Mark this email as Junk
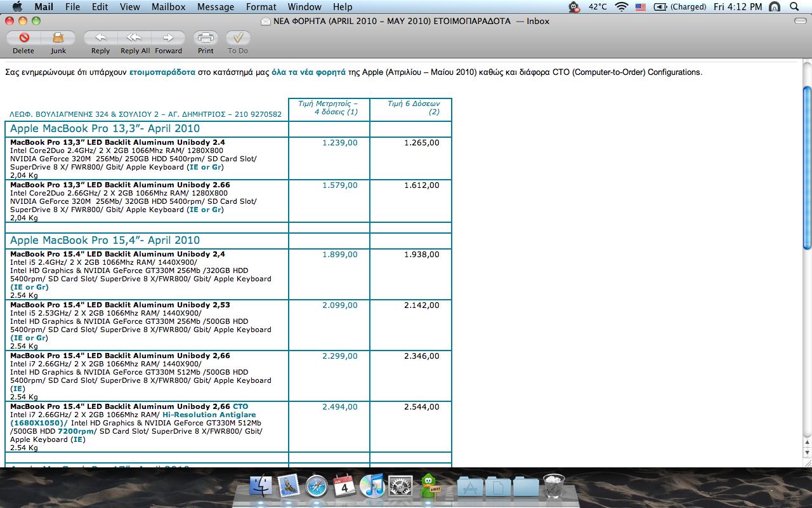The height and width of the screenshot is (508, 812). [x=58, y=38]
